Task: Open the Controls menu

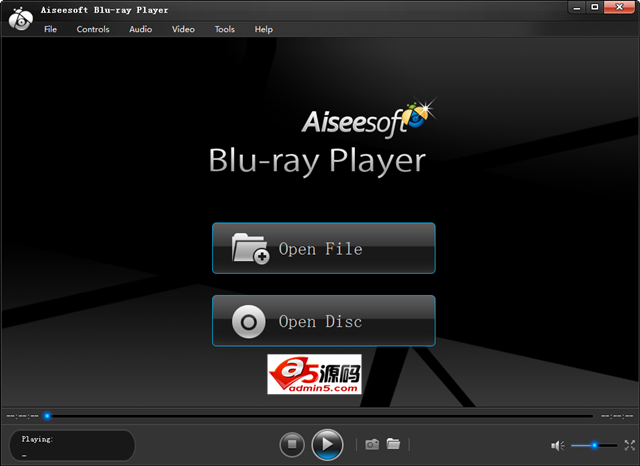Action: [93, 29]
